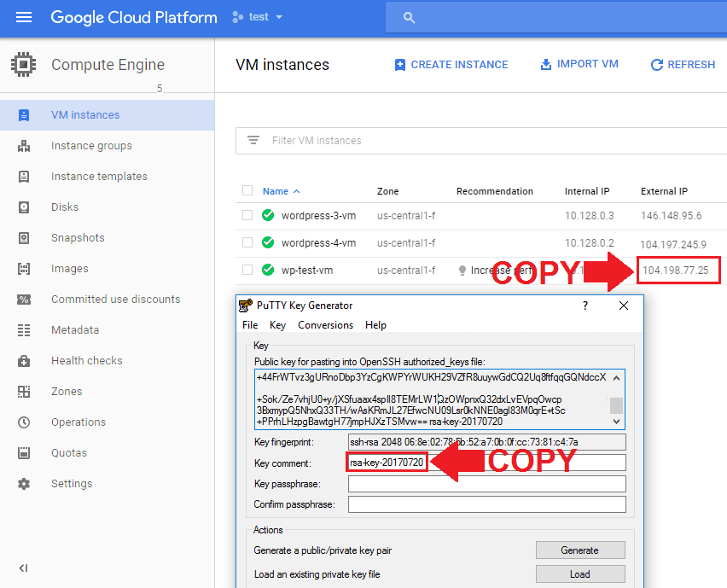Screen dimensions: 727x588
Task: Click the search magnifier icon
Action: pyautogui.click(x=409, y=18)
